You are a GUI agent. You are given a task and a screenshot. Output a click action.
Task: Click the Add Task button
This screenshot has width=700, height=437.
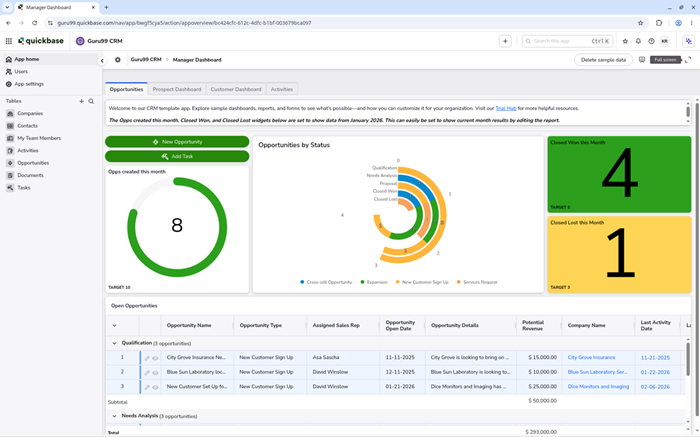pos(177,156)
